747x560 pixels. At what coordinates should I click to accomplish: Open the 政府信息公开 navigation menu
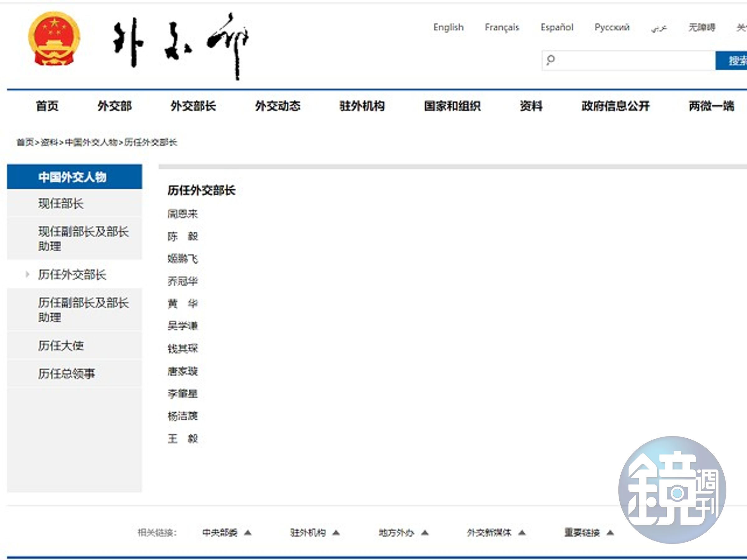616,106
